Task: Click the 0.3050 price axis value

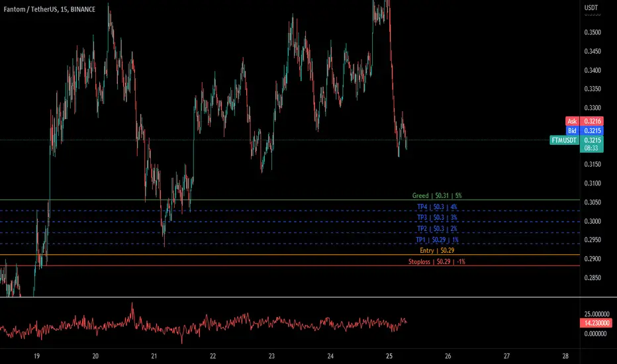Action: tap(593, 203)
